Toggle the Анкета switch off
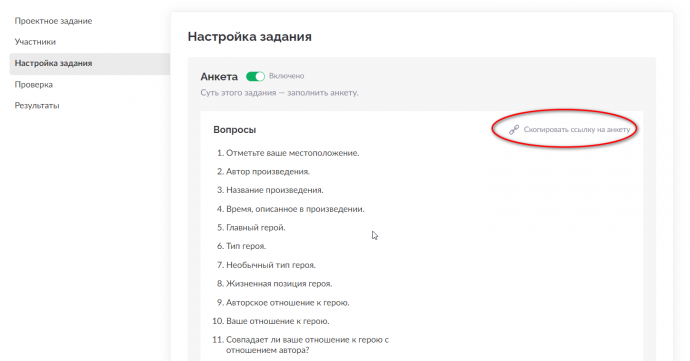 255,77
